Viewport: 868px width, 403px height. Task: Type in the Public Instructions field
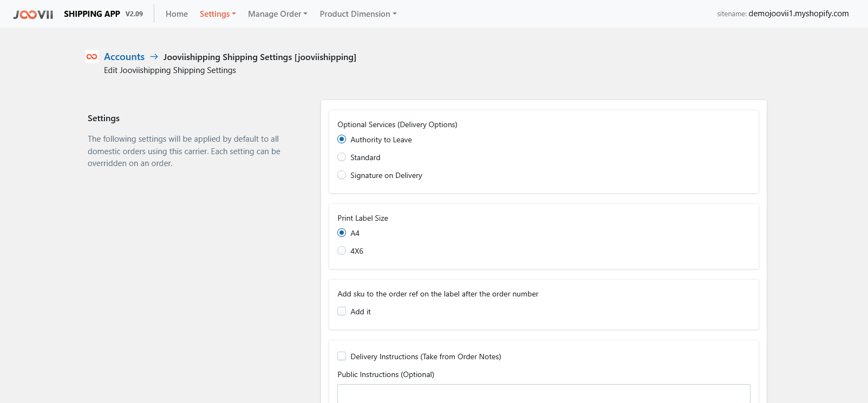point(544,394)
